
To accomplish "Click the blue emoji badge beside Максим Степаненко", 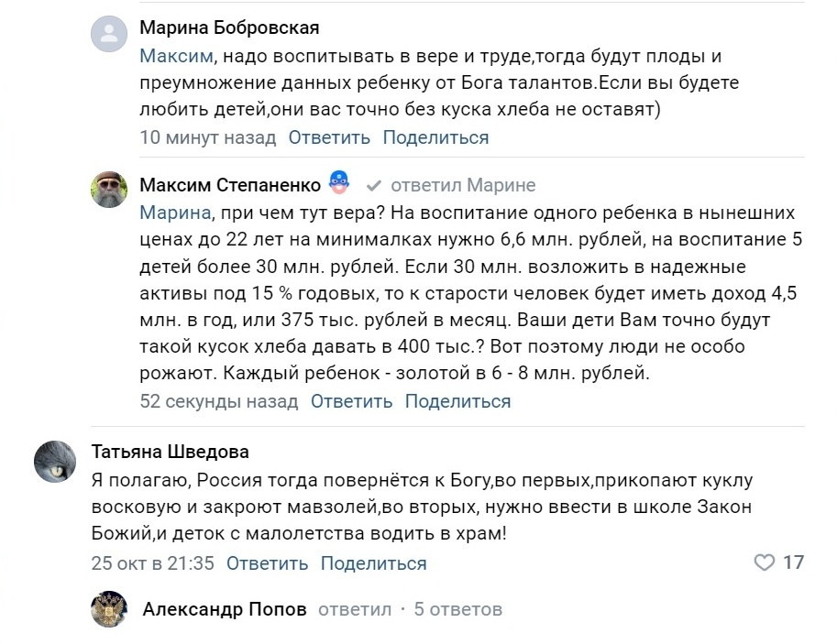I will [x=339, y=185].
